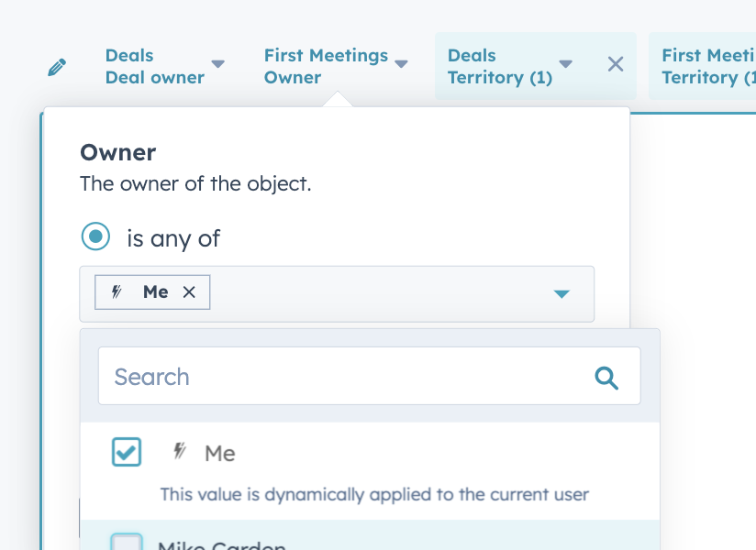The height and width of the screenshot is (550, 756).
Task: Open the First Meetings Owner dropdown
Action: click(x=401, y=64)
